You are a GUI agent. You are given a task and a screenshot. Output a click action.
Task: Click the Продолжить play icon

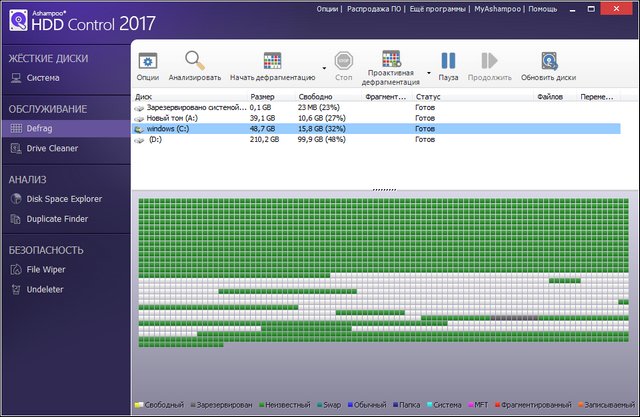coord(489,61)
